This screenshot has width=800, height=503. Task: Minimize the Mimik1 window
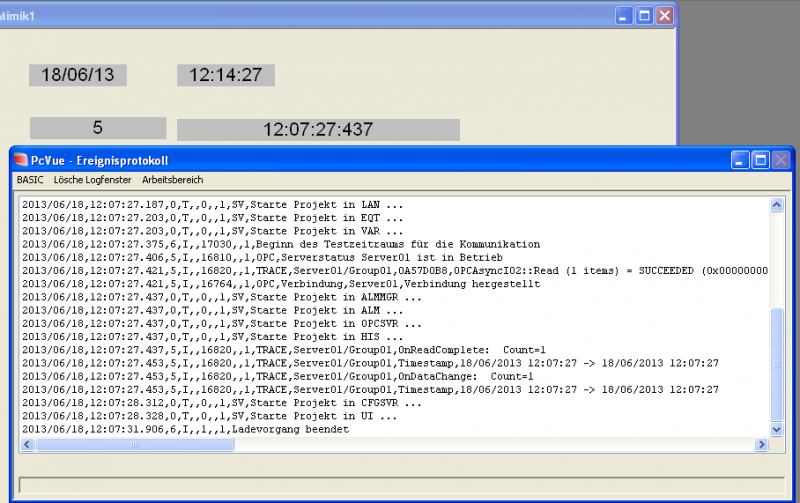623,16
